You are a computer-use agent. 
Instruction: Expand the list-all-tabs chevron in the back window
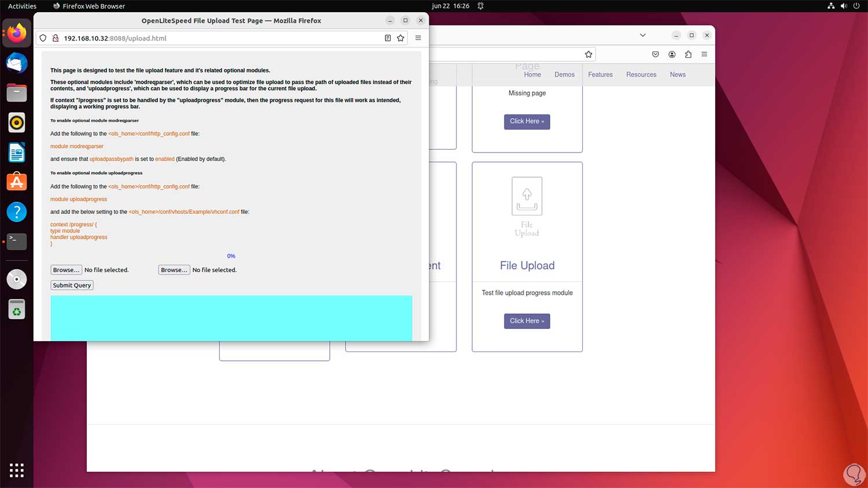[642, 35]
